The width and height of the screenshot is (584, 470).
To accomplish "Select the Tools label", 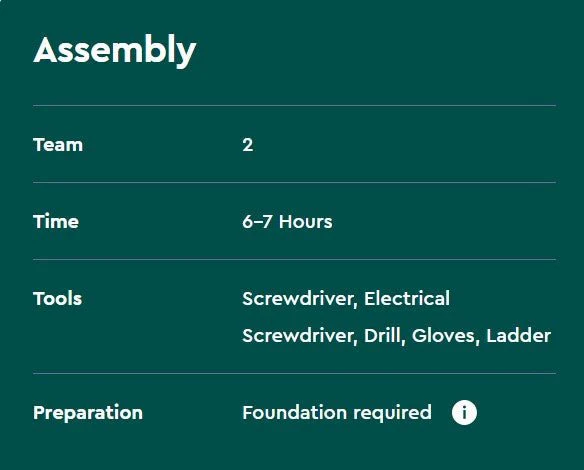I will pos(58,299).
